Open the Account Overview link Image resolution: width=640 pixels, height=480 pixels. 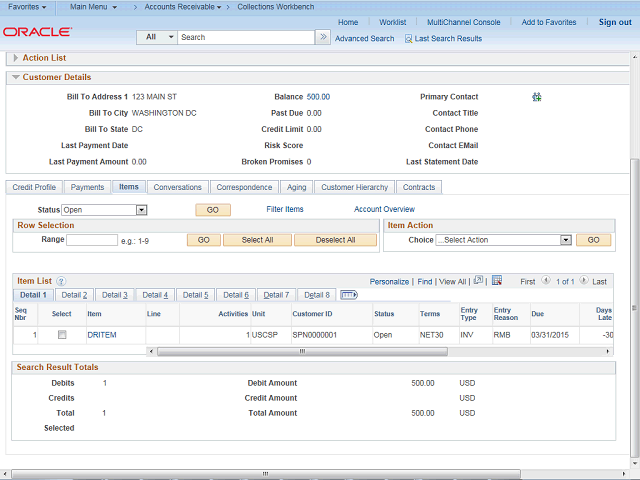(384, 210)
